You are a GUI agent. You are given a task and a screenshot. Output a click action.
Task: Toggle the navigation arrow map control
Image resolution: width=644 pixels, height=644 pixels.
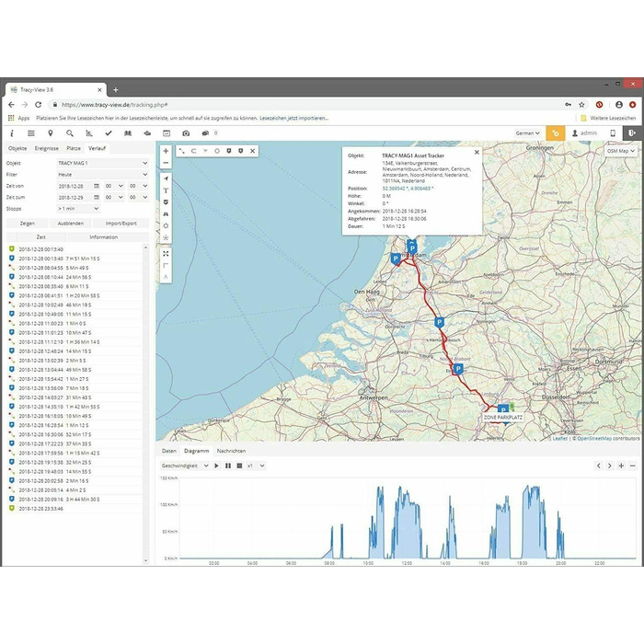pyautogui.click(x=166, y=178)
